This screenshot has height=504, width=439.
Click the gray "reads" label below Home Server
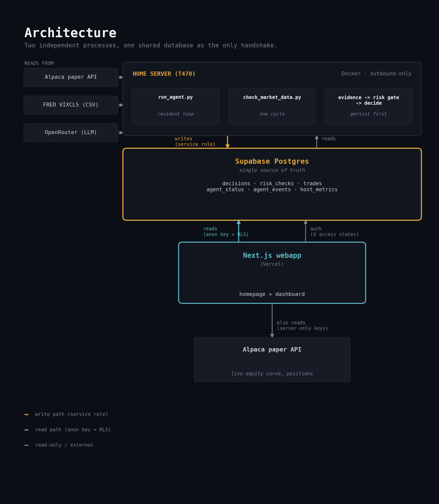pos(329,139)
